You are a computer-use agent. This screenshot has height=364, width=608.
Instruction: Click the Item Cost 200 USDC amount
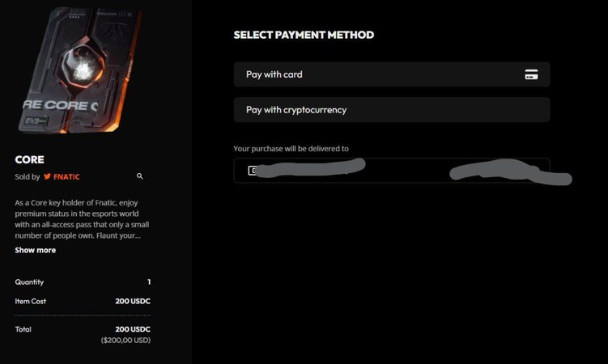[133, 301]
